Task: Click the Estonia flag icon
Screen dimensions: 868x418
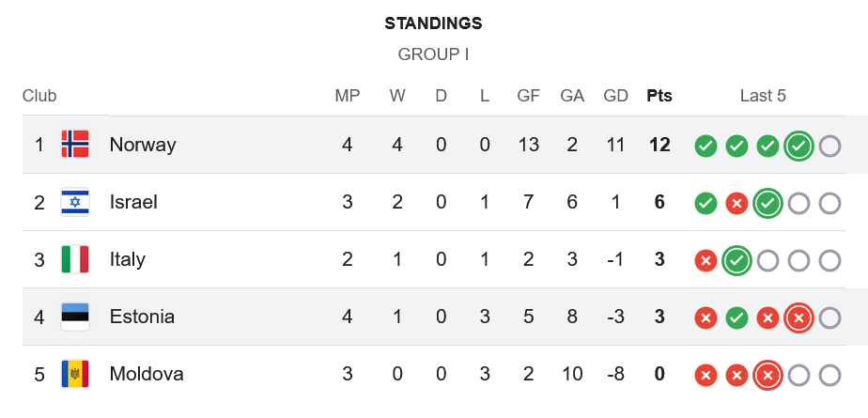Action: pos(75,317)
